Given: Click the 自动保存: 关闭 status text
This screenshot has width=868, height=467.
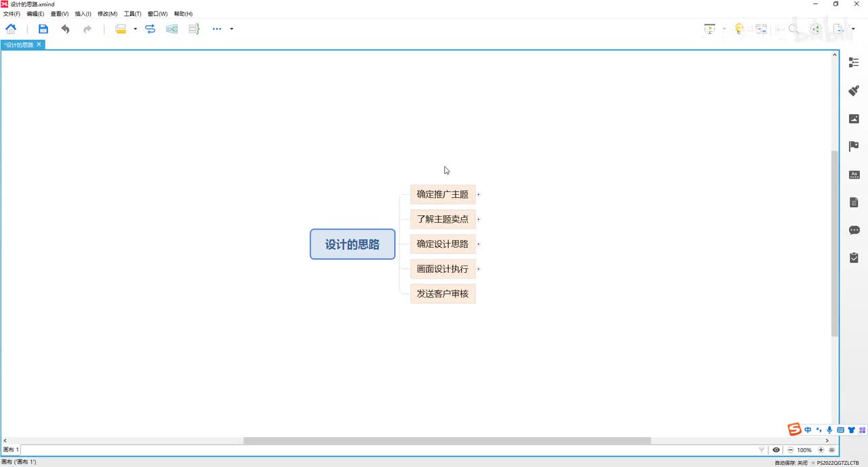Looking at the screenshot, I should [791, 463].
